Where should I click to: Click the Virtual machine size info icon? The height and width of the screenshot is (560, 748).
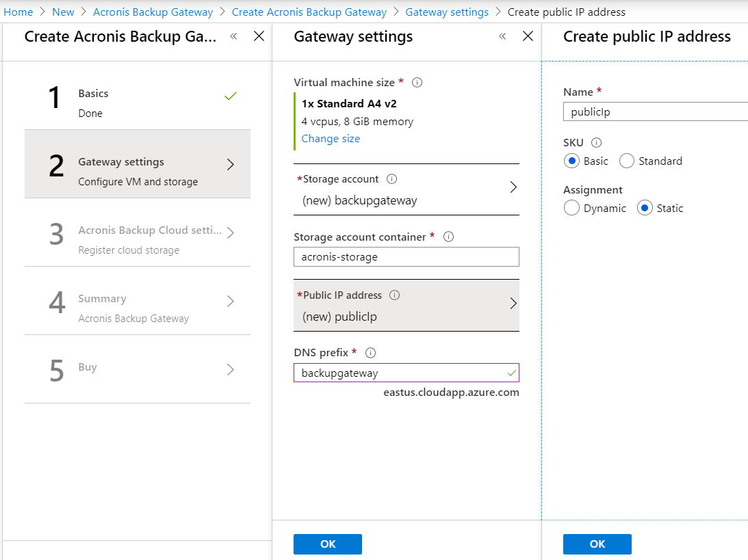[417, 83]
